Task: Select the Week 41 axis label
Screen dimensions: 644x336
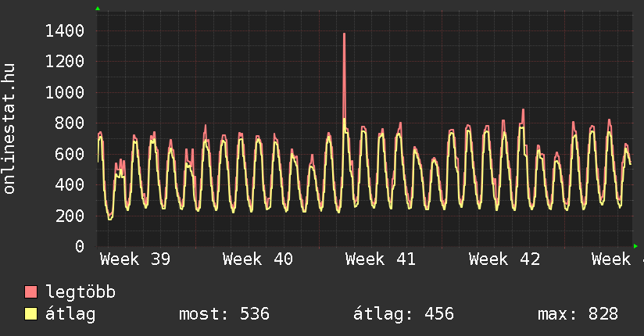Action: [x=381, y=259]
